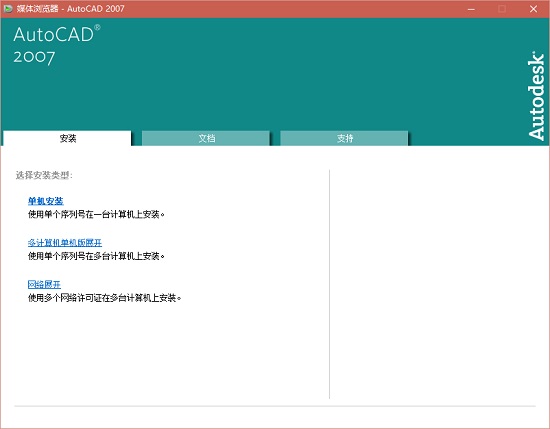Click the 选择安装类型 heading label
This screenshot has width=550, height=429.
pos(44,175)
